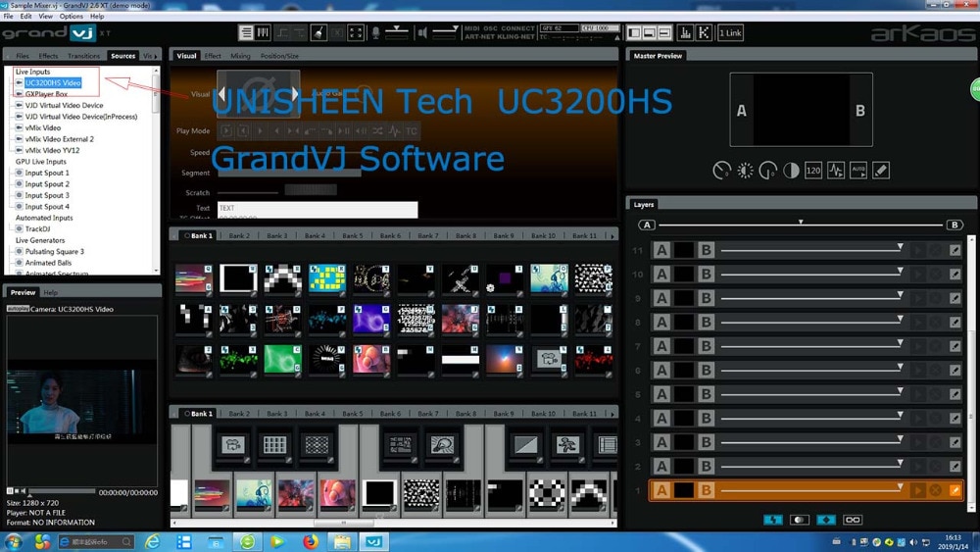This screenshot has width=980, height=552.
Task: Click the A/B crossfader slider in Layers
Action: point(801,225)
